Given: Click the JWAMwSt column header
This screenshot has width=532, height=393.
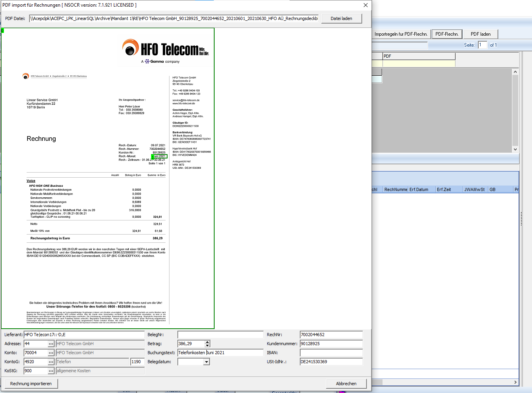Looking at the screenshot, I should [x=476, y=189].
